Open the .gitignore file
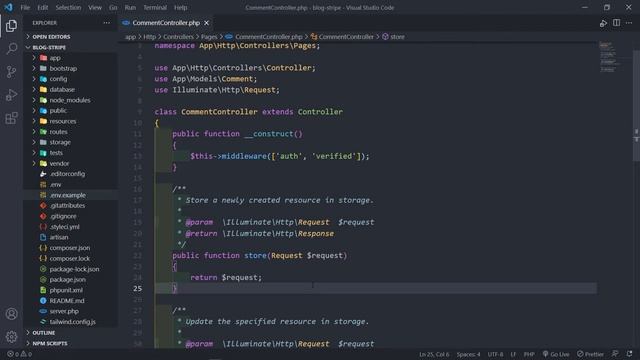The width and height of the screenshot is (640, 360). 63,216
